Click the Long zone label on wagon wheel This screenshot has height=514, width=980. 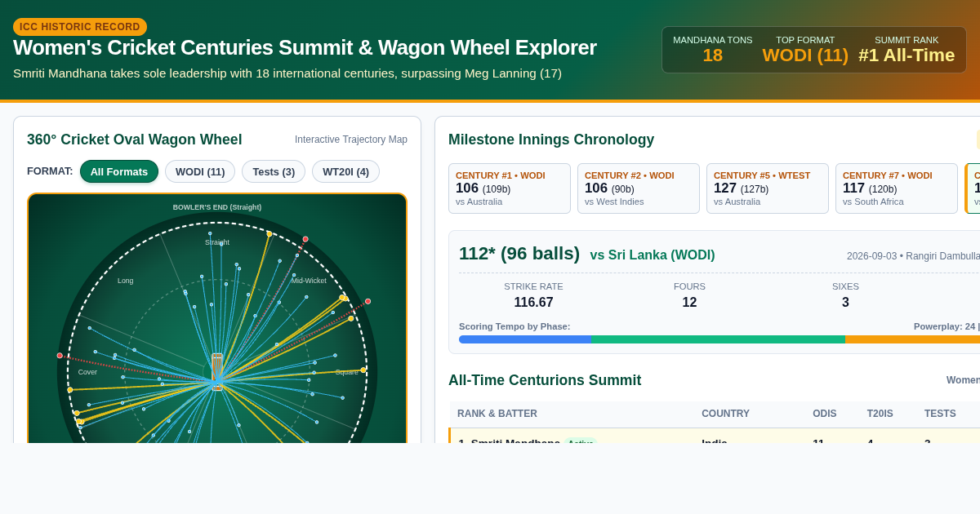(x=126, y=281)
